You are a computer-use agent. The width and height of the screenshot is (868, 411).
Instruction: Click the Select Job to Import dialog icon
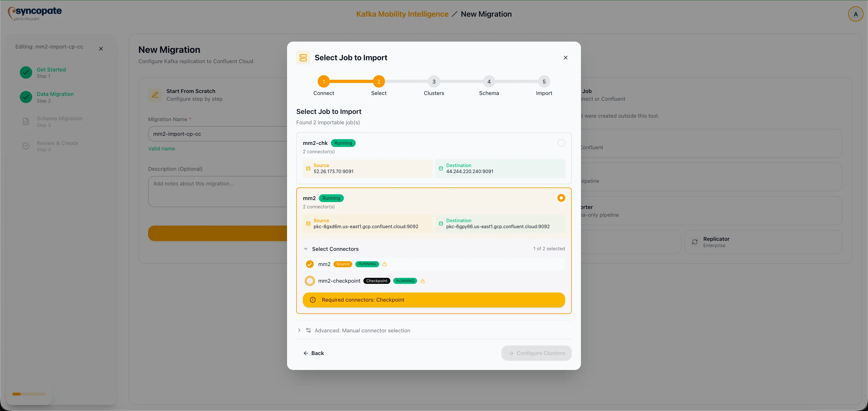click(x=303, y=58)
